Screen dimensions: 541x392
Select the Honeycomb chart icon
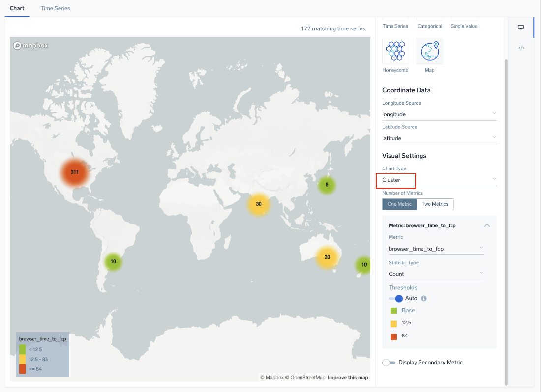coord(395,52)
